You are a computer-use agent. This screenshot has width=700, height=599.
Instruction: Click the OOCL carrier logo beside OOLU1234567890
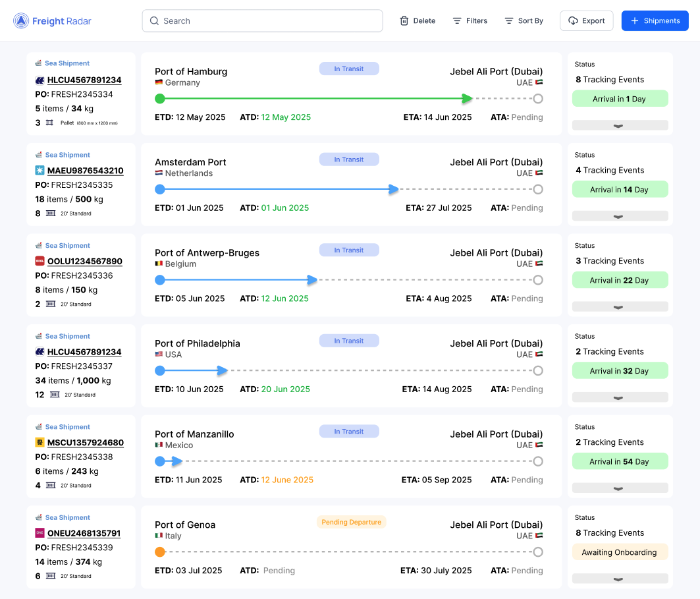click(x=40, y=261)
